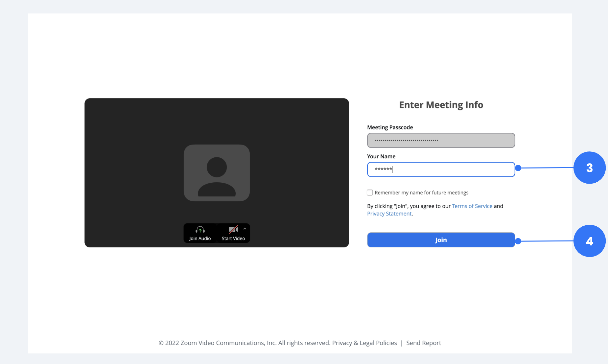Click the avatar silhouette in the preview

tap(217, 172)
